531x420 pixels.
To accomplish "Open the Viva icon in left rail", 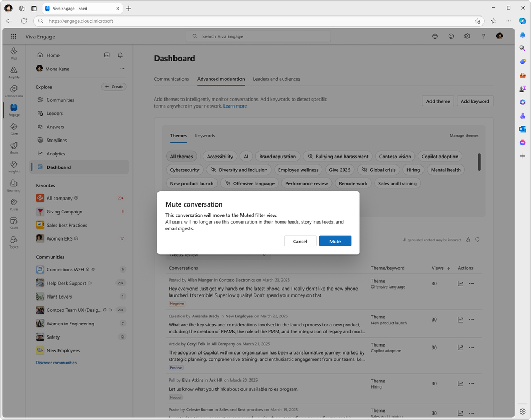I will pyautogui.click(x=13, y=53).
